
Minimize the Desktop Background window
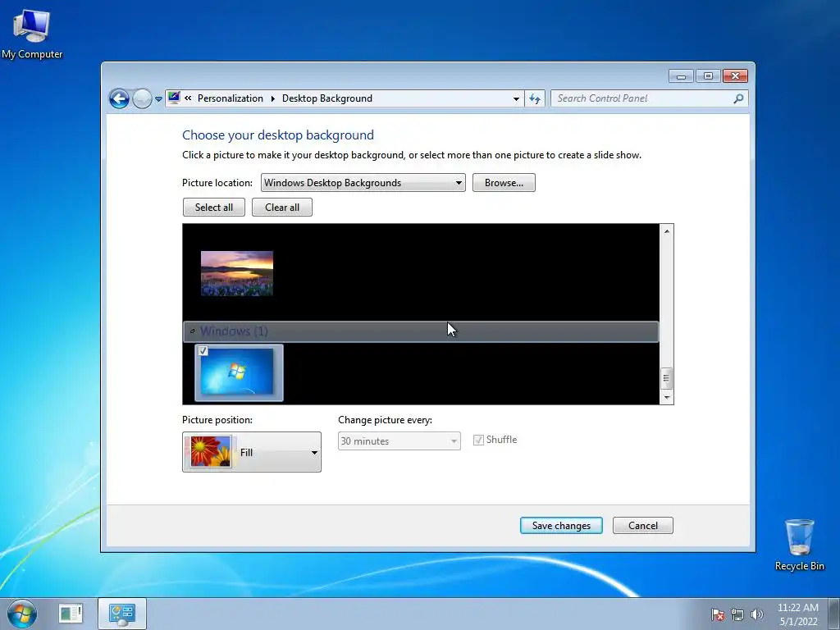[681, 76]
